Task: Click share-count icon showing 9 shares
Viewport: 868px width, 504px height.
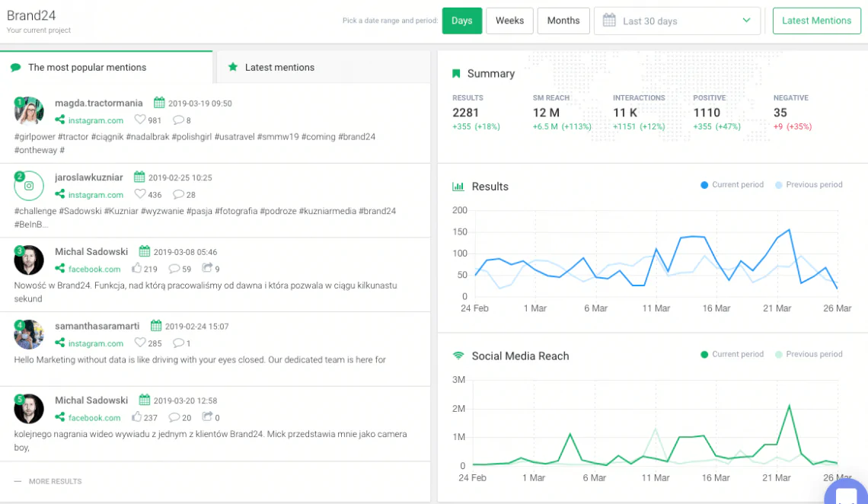Action: pos(207,268)
